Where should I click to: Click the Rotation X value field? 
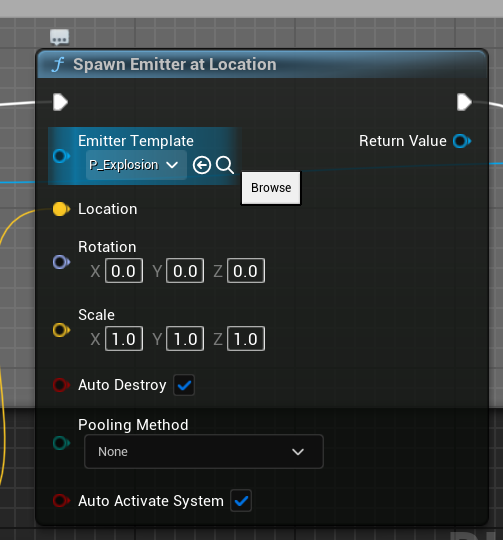pos(124,271)
